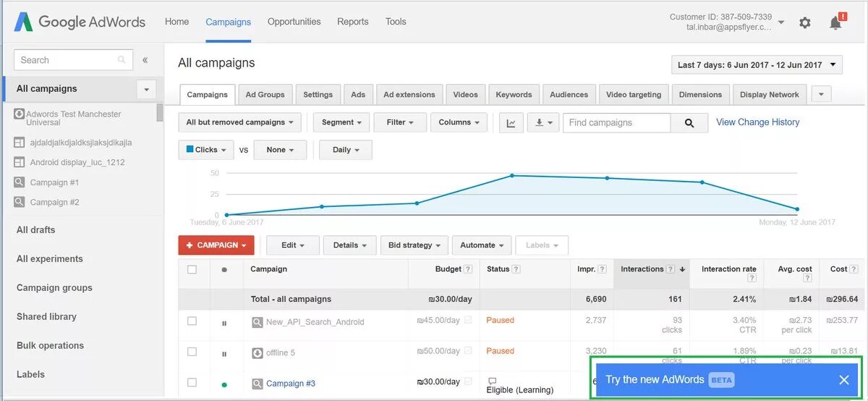Open the Clicks metric dropdown
This screenshot has height=401, width=868.
[206, 150]
